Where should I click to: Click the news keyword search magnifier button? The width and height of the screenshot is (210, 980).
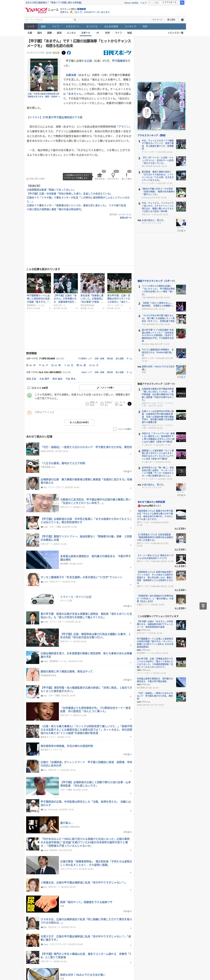[x=75, y=20]
